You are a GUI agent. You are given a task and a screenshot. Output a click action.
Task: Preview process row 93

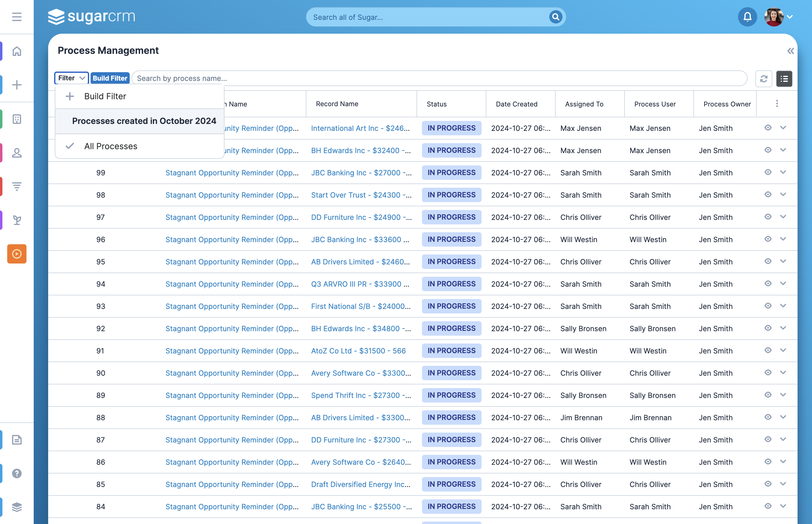(768, 306)
